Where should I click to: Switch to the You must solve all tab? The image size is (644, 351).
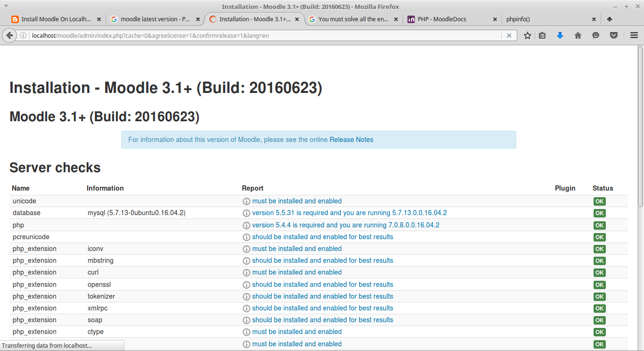(353, 19)
